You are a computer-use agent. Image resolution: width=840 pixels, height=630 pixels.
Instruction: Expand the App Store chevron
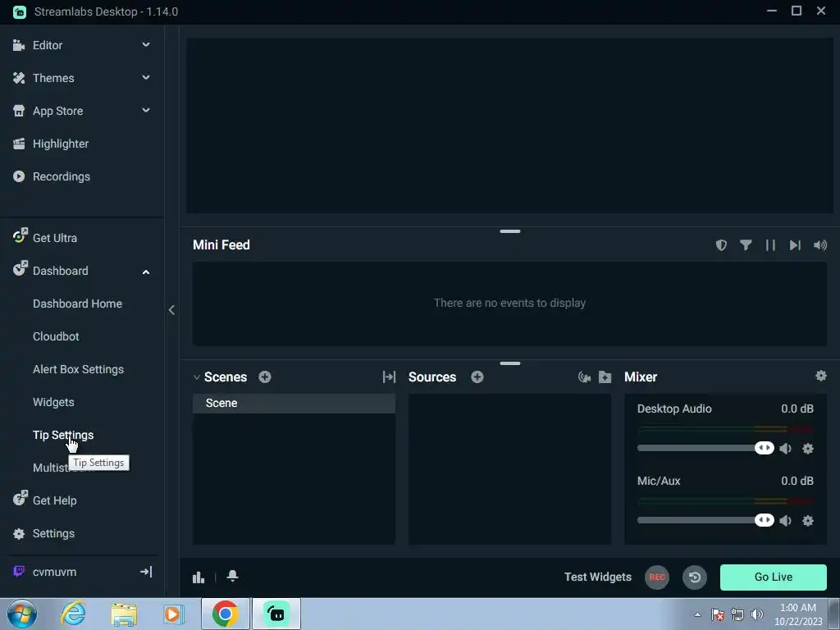click(146, 111)
